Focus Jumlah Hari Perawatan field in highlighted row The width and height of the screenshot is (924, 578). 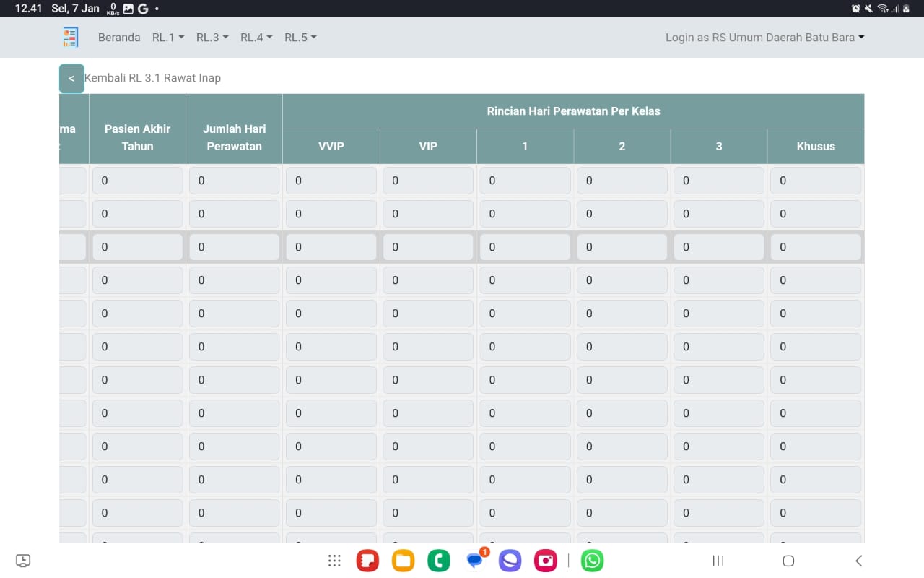click(x=234, y=247)
